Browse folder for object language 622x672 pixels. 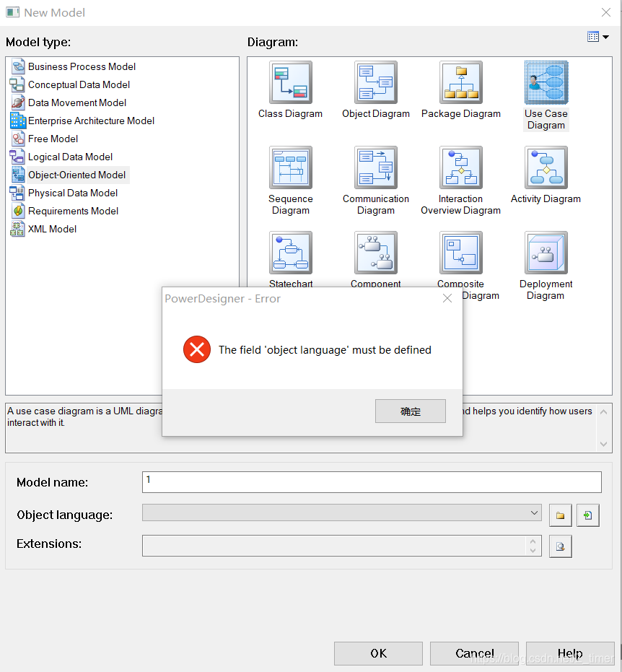pos(561,515)
